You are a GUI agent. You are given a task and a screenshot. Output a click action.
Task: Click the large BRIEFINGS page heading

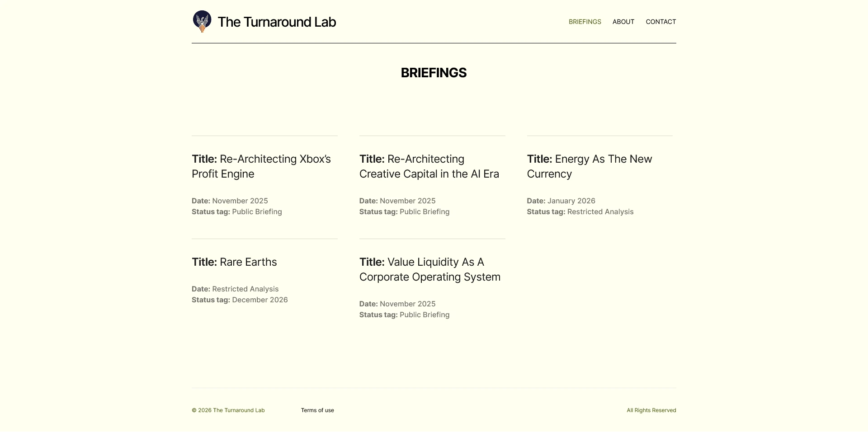(434, 73)
